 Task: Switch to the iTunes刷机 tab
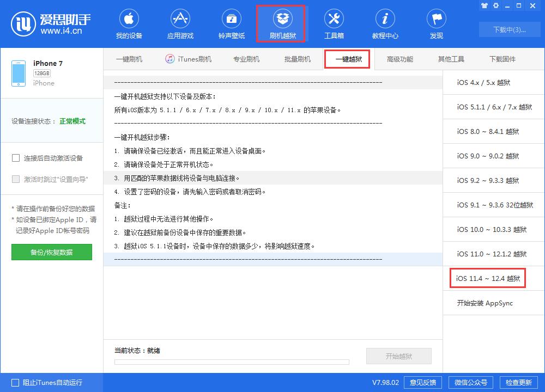tap(188, 58)
